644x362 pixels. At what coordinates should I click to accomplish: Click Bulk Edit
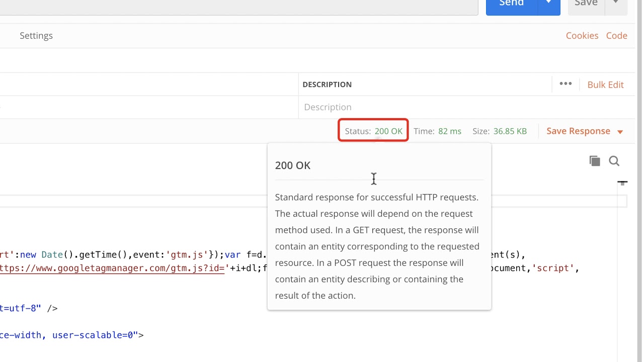(x=605, y=84)
